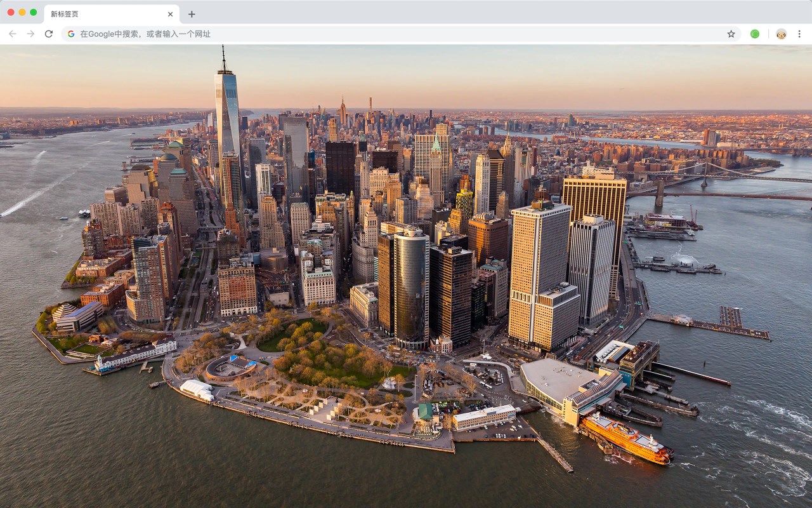
Task: Click the Google search address bar
Action: tap(401, 34)
